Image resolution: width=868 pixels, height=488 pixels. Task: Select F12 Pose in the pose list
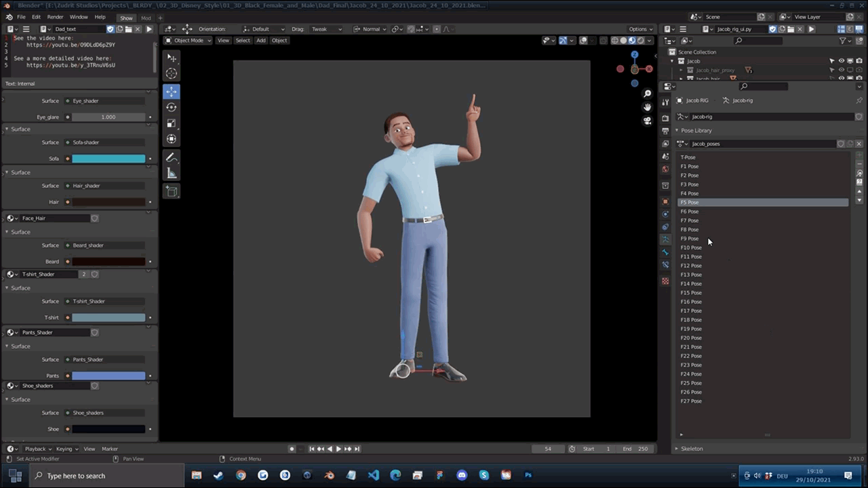[691, 266]
